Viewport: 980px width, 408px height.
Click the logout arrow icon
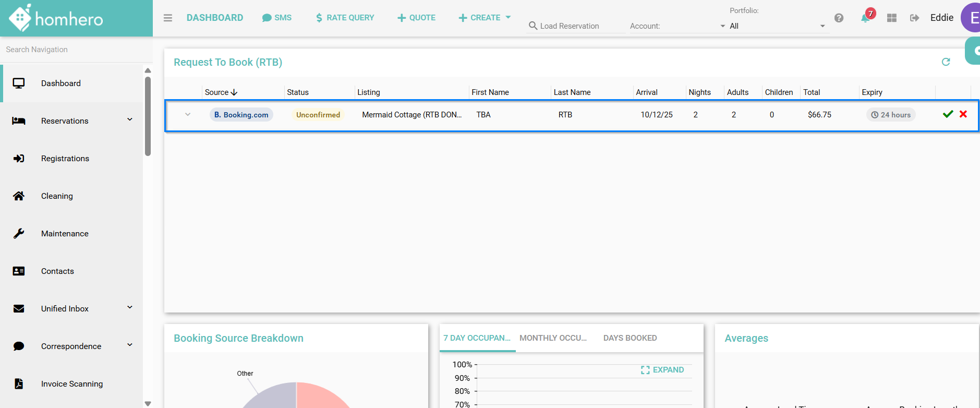914,18
